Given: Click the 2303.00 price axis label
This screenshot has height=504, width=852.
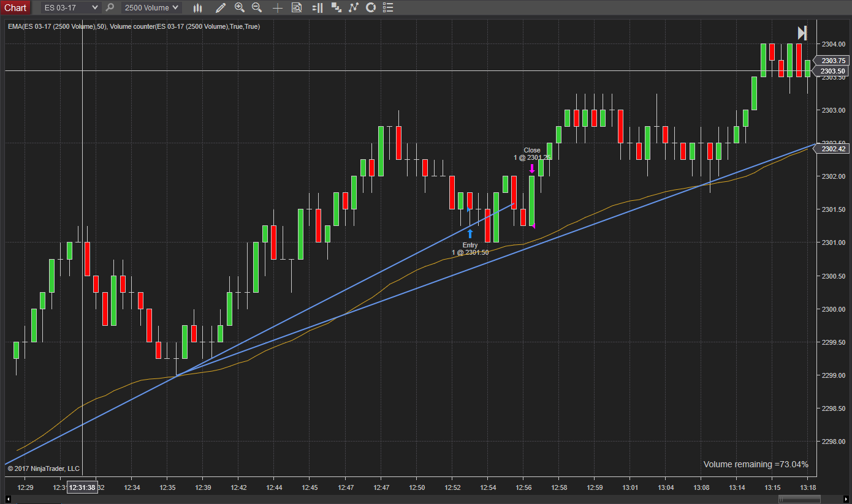Looking at the screenshot, I should (833, 110).
